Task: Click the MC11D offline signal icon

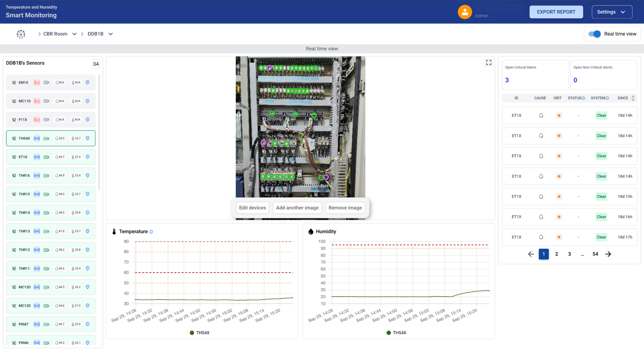Action: coord(37,101)
